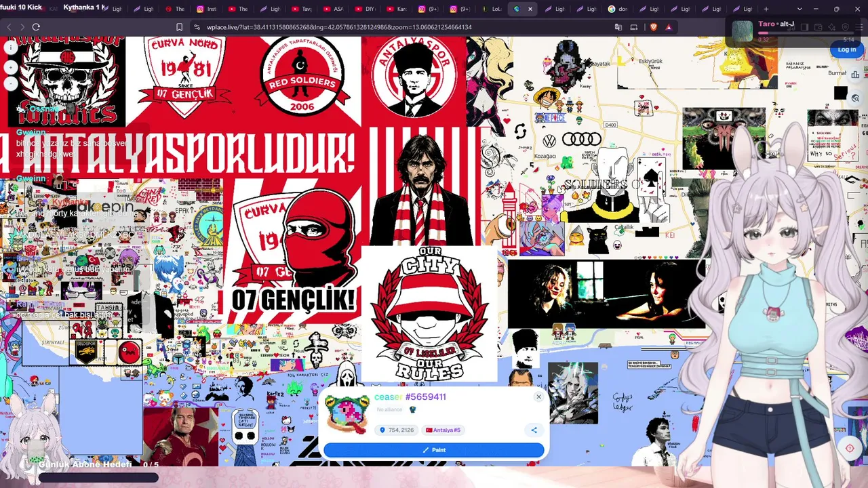868x488 pixels.
Task: Switch to the Google 'dor' tab
Action: [x=617, y=9]
